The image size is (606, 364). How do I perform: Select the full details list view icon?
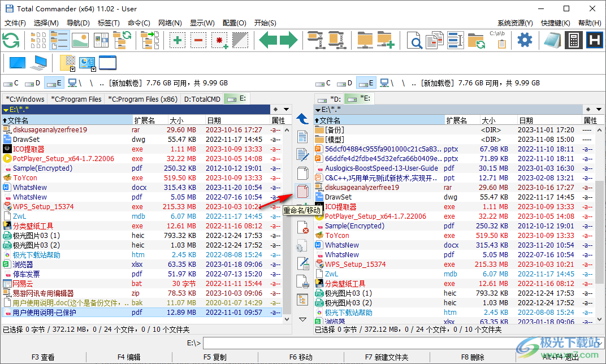59,40
